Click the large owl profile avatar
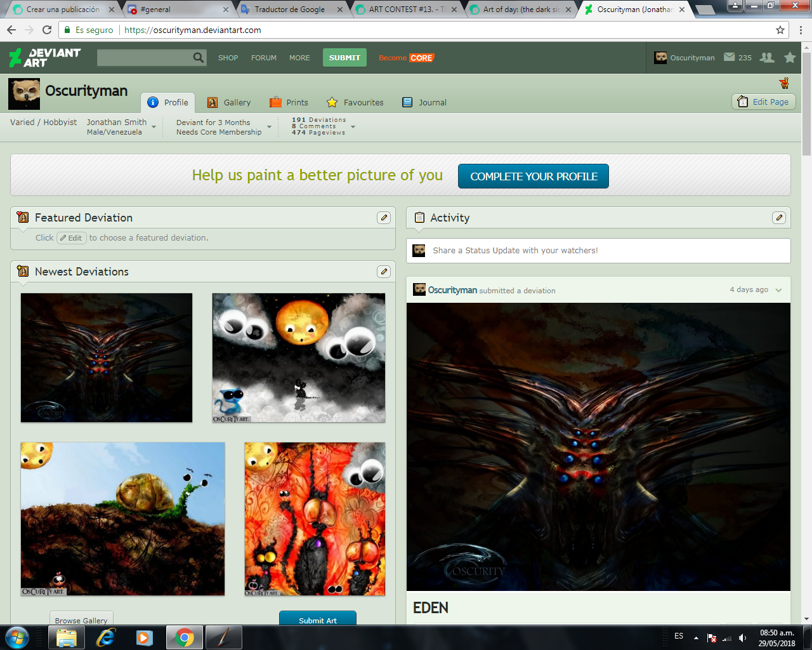The image size is (812, 650). (x=24, y=94)
